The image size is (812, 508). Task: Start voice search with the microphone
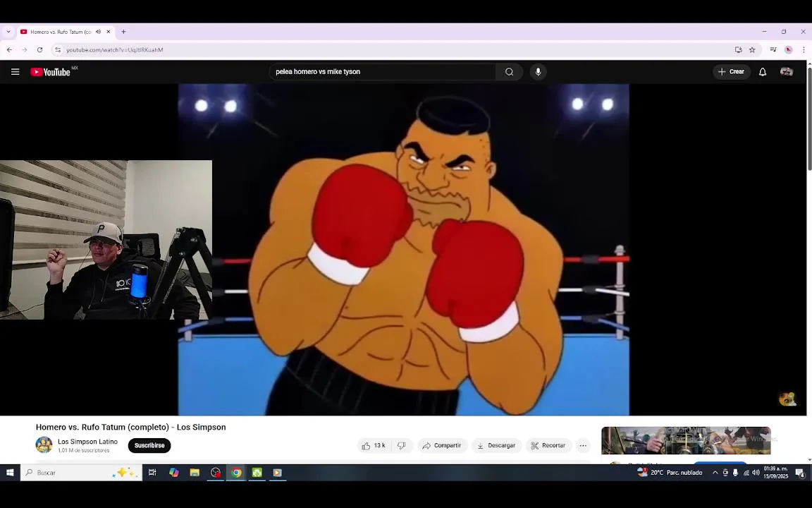coord(538,72)
